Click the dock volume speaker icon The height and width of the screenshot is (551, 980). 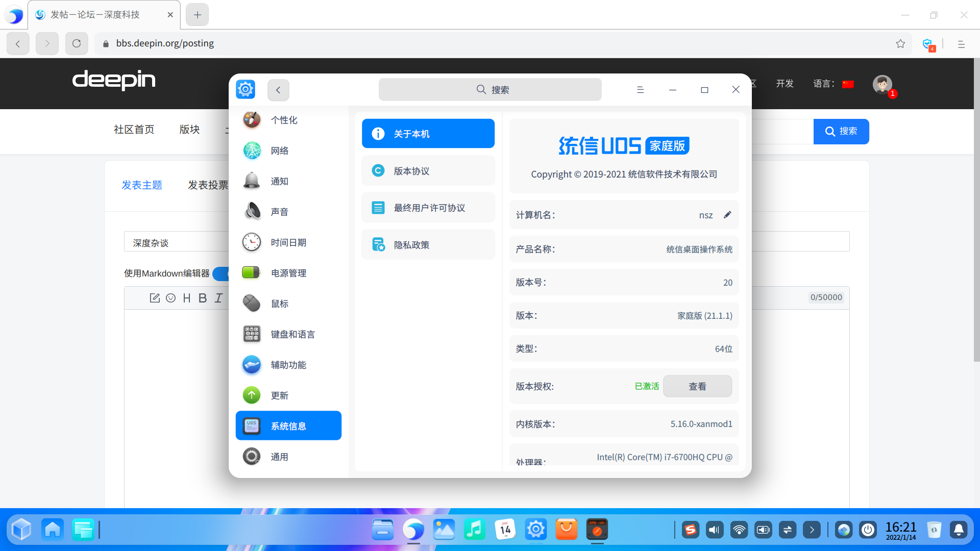(x=714, y=530)
